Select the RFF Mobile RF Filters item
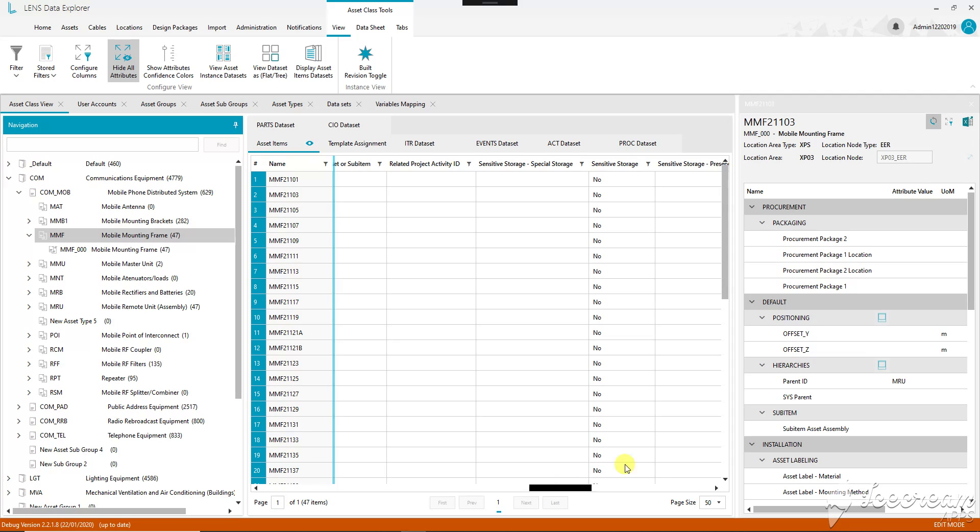 [x=106, y=364]
